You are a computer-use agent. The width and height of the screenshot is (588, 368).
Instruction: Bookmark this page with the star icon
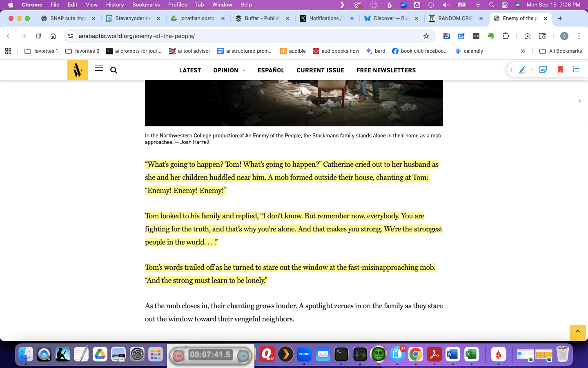[x=426, y=36]
